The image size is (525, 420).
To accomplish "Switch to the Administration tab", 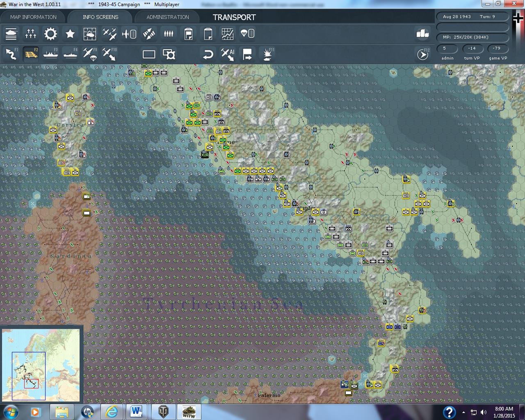I will tap(168, 17).
